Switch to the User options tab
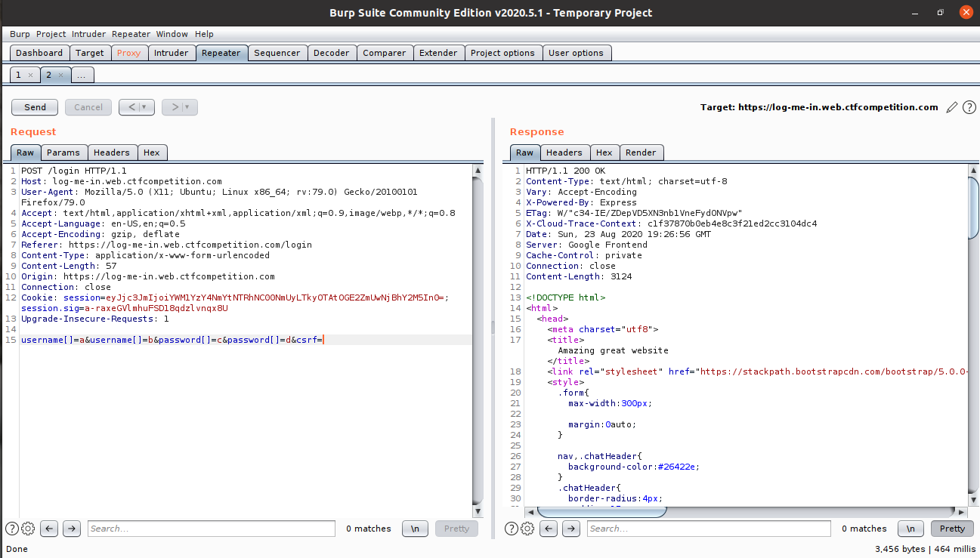980x558 pixels. tap(577, 53)
